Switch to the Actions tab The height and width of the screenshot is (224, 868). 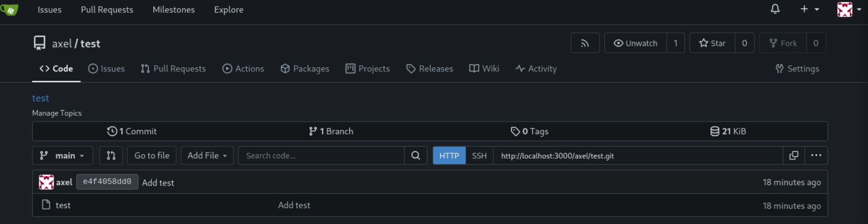(x=243, y=69)
